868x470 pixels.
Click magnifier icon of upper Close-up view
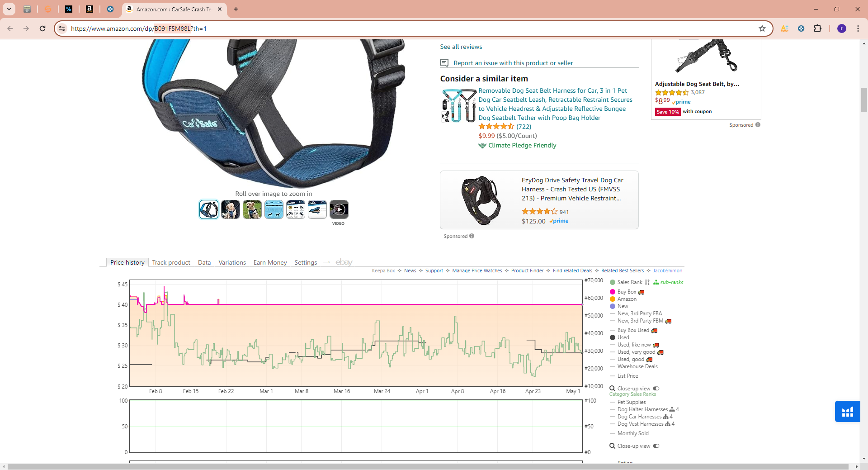(612, 389)
